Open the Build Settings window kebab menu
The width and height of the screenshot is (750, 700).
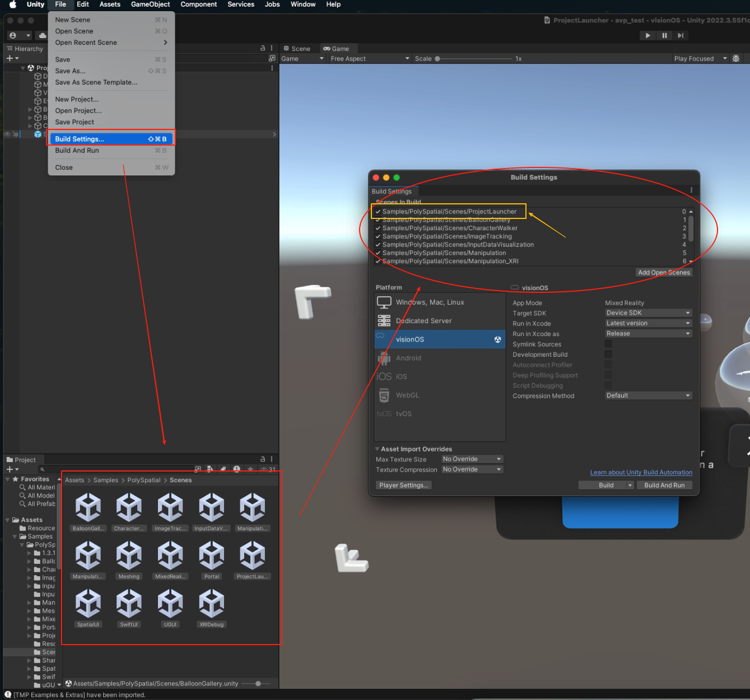point(691,190)
